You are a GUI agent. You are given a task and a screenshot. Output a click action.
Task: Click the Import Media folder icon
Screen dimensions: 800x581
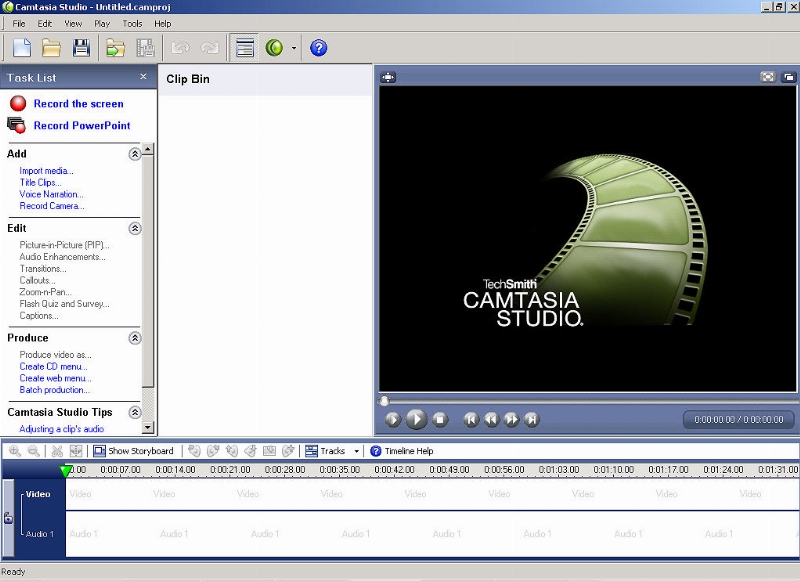coord(116,47)
